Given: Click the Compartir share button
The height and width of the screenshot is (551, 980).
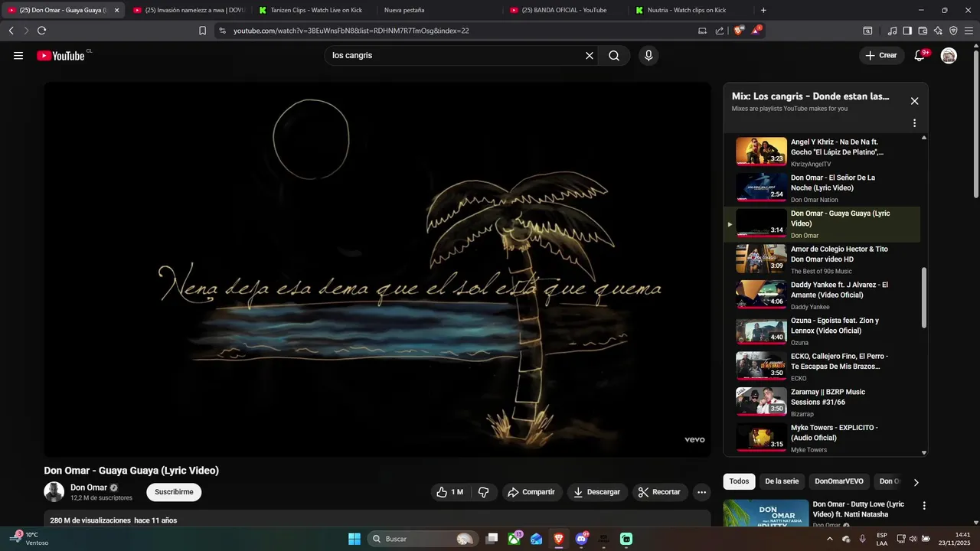Looking at the screenshot, I should [x=532, y=492].
